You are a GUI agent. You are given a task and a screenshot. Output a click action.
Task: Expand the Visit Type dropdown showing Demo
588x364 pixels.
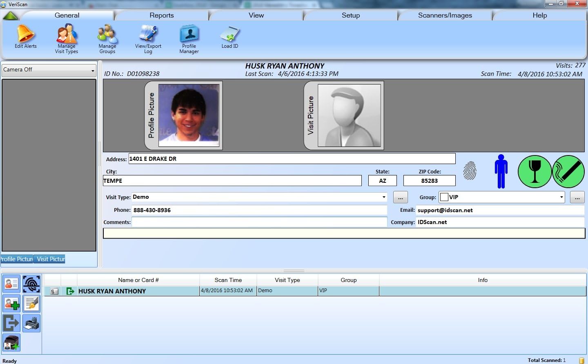pyautogui.click(x=383, y=197)
